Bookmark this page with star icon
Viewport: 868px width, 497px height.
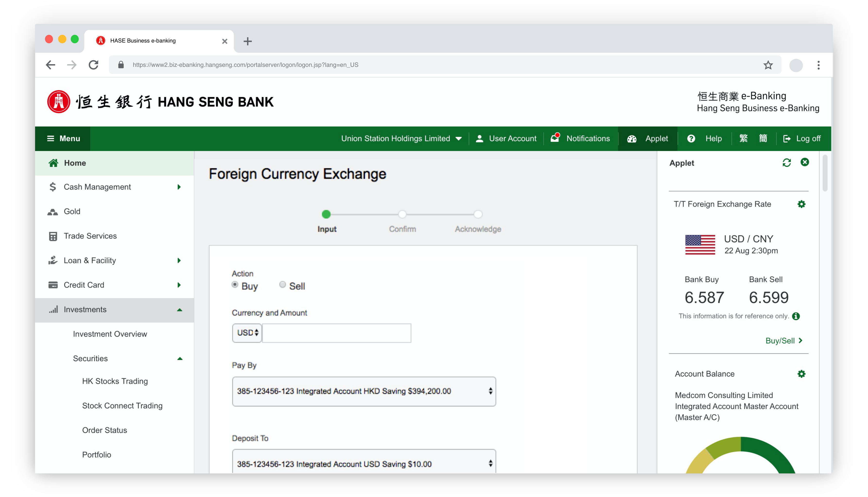click(768, 65)
